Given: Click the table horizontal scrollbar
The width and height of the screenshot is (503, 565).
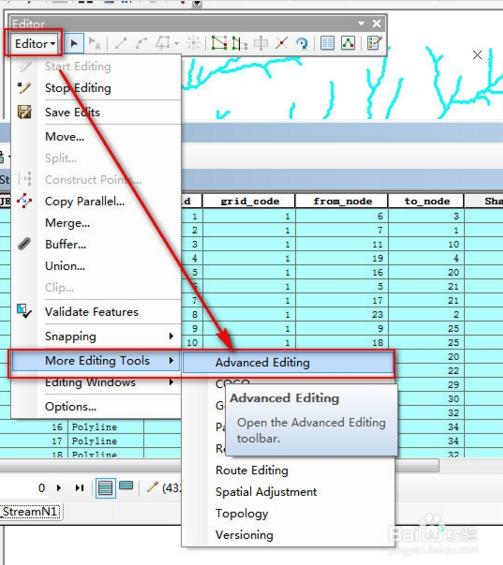Looking at the screenshot, I should click(x=219, y=466).
